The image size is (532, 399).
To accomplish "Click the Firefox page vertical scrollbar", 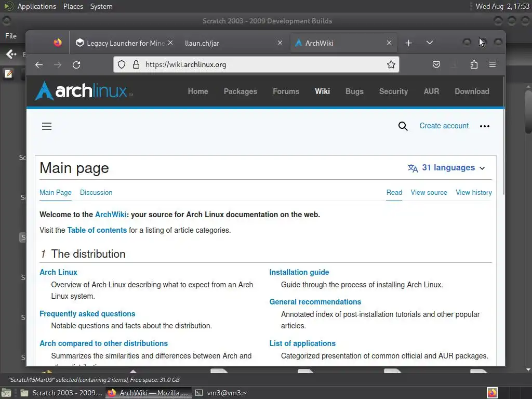I will click(x=503, y=136).
